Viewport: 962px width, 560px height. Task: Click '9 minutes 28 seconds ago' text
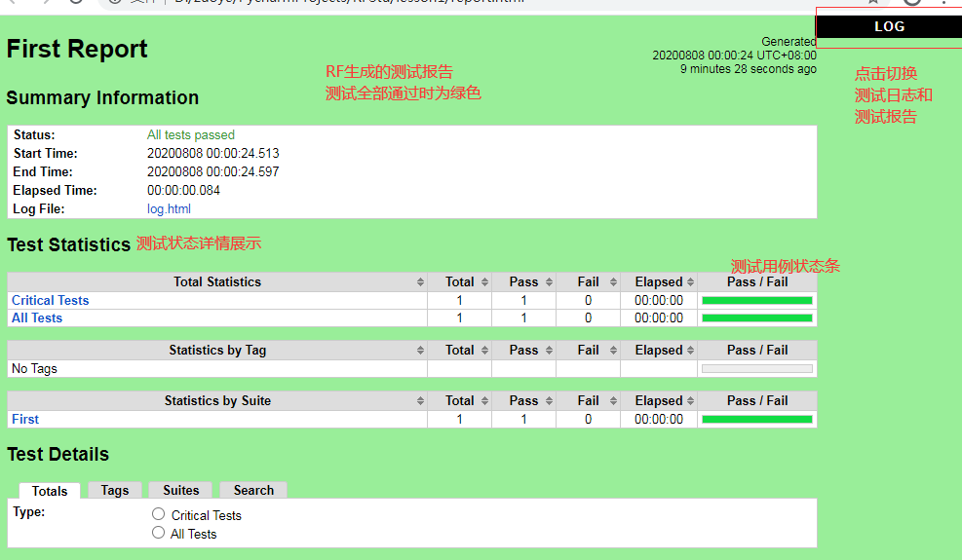(748, 69)
